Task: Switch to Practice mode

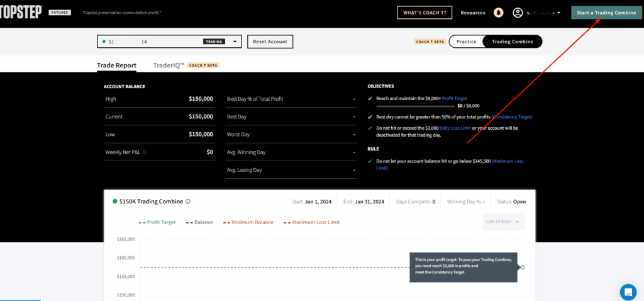Action: point(466,42)
